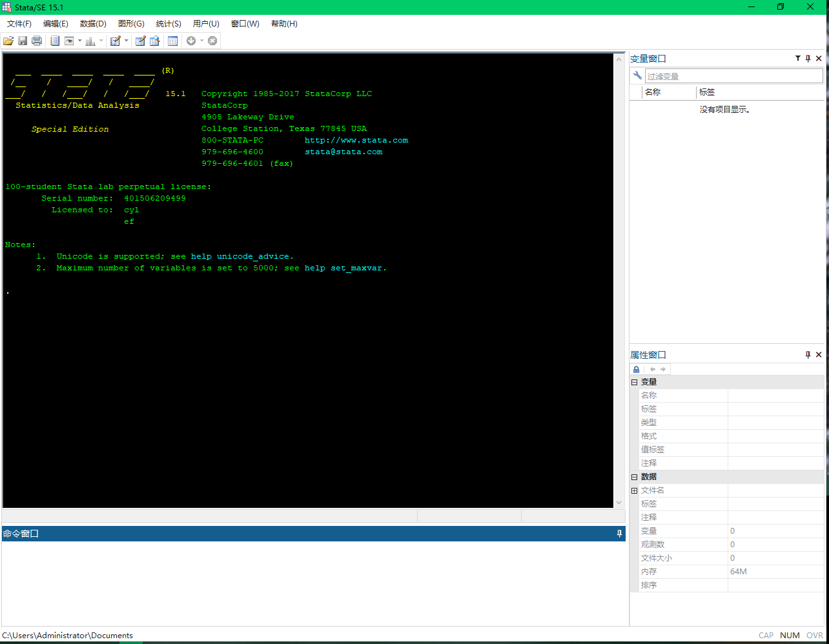Open the 用户(U) menu
The width and height of the screenshot is (829, 644).
pyautogui.click(x=206, y=24)
